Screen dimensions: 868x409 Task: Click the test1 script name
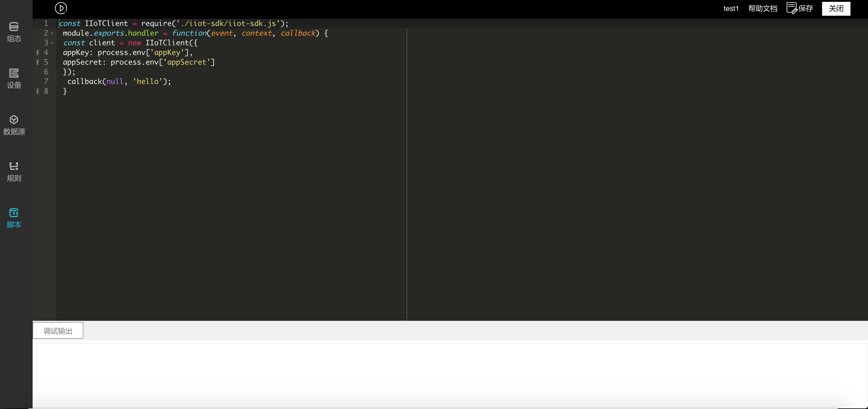pyautogui.click(x=731, y=8)
